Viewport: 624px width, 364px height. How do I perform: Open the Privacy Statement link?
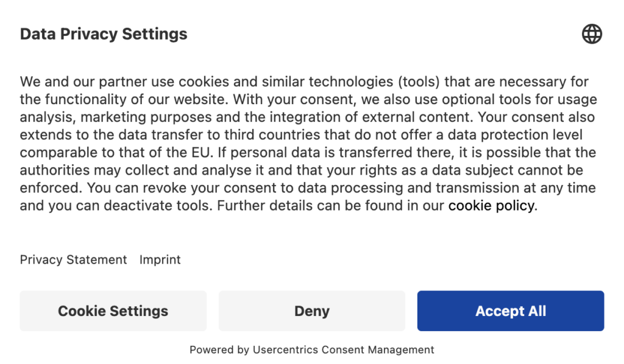coord(73,259)
